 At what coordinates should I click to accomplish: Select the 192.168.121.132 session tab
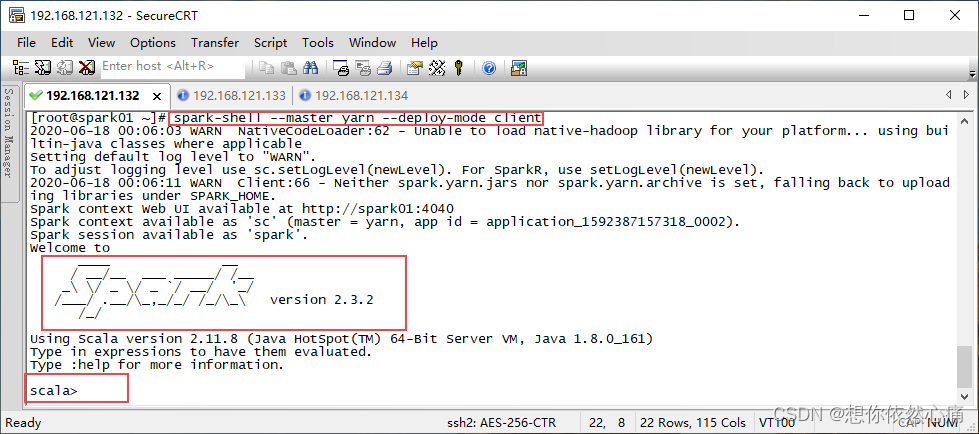coord(92,96)
